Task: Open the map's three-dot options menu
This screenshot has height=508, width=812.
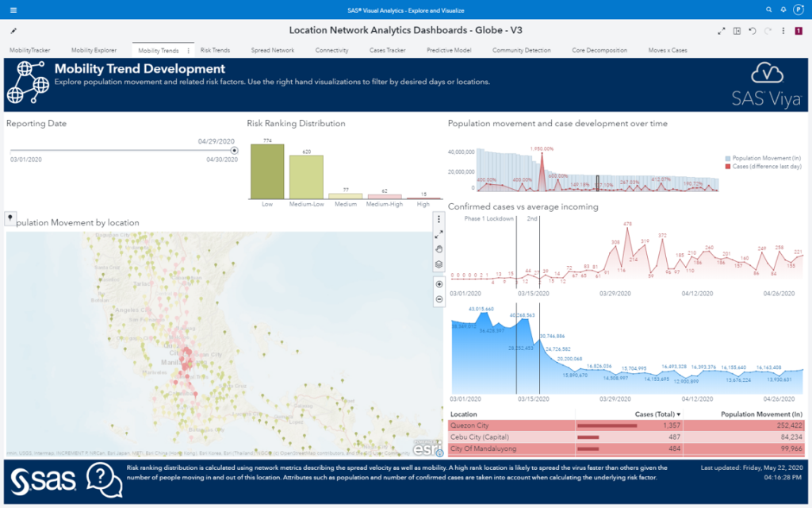Action: (438, 217)
